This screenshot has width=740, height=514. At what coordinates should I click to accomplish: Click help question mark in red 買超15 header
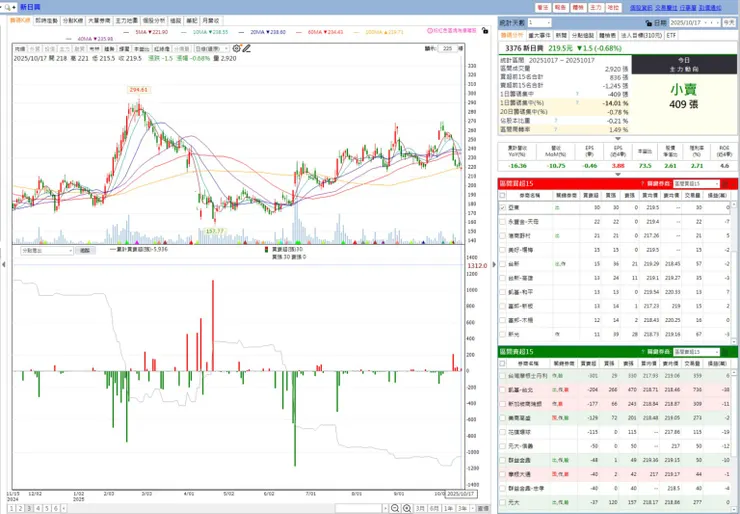(x=642, y=184)
